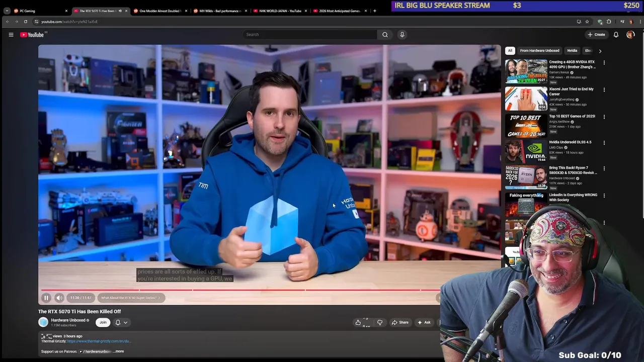Open the 'Top 10 BEST Games of 2025' thumbnail
Viewport: 644px width, 362px height.
(526, 125)
